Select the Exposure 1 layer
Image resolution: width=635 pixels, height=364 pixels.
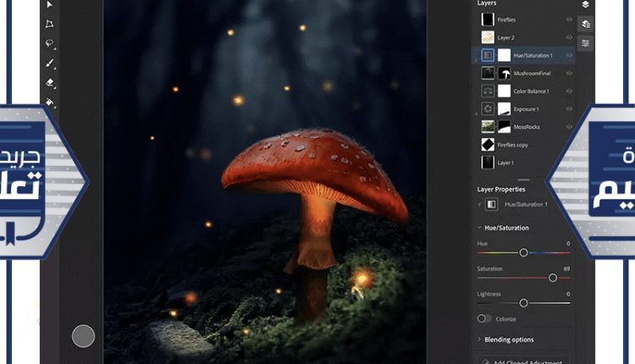[525, 109]
